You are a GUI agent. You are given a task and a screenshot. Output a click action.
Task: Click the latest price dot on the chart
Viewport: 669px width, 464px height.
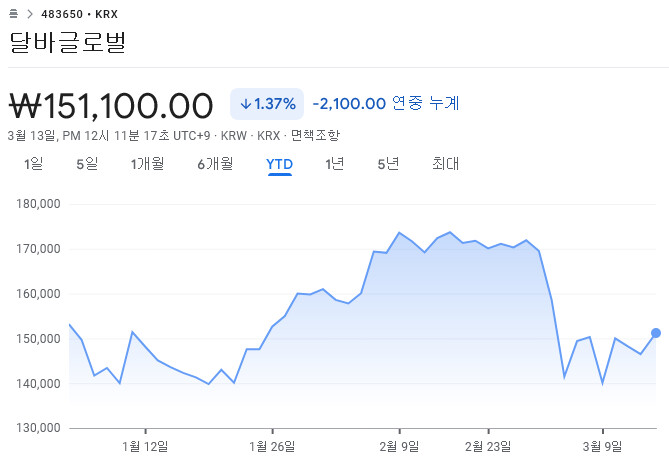(x=656, y=333)
